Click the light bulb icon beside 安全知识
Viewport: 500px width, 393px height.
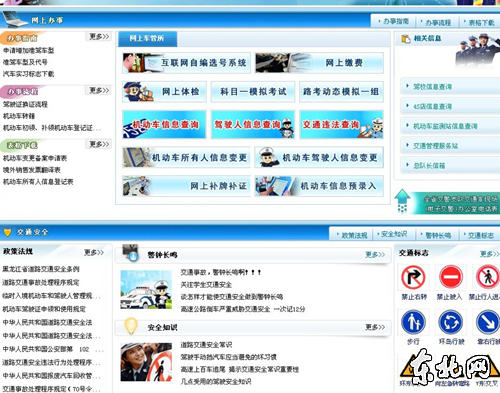tap(131, 326)
